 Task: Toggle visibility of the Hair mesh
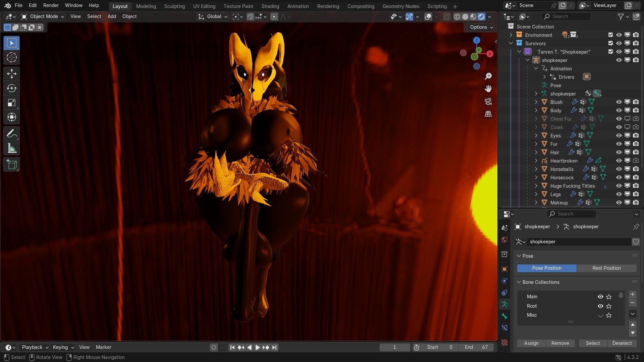pos(619,152)
